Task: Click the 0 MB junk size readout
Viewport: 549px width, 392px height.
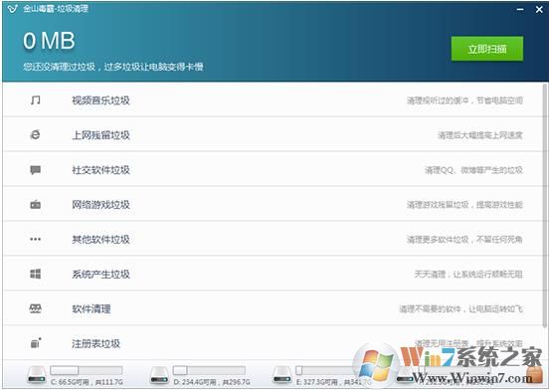Action: coord(49,41)
